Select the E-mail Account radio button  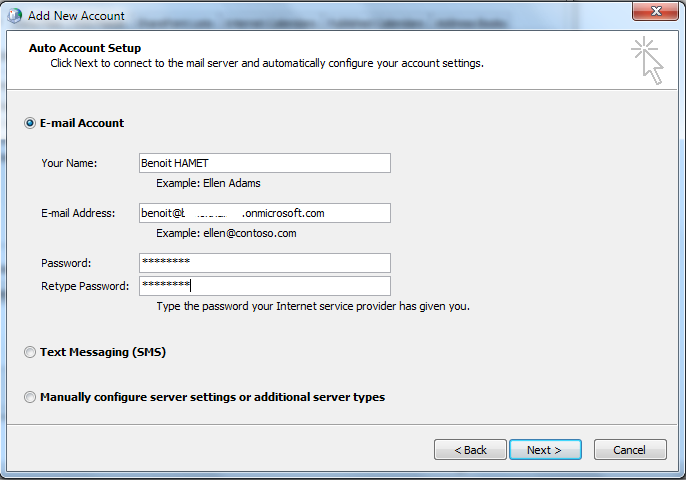[x=30, y=123]
